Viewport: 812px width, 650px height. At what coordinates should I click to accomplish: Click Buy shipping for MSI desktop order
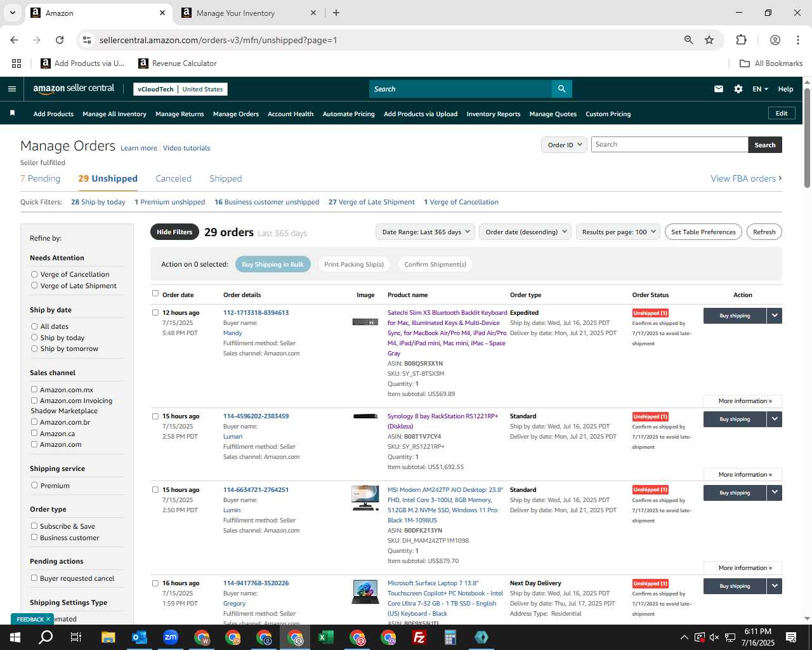tap(735, 493)
